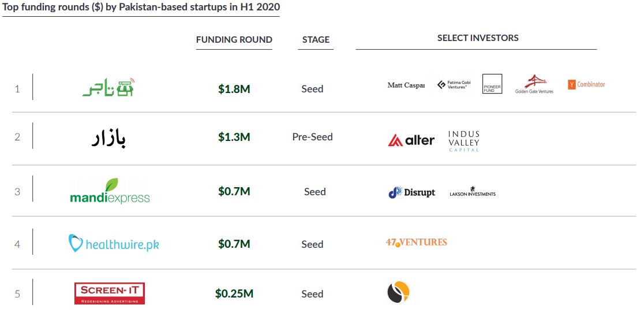The height and width of the screenshot is (316, 644).
Task: Select the alter red triangle logo
Action: 411,140
